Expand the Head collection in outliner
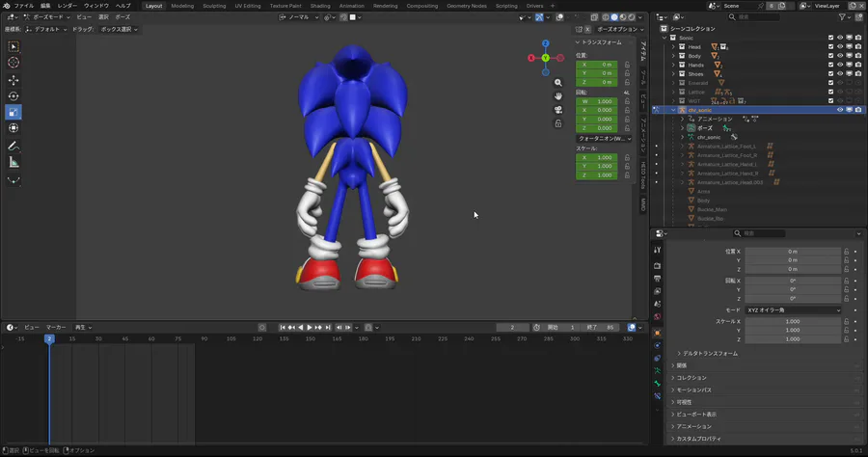The image size is (868, 457). pyautogui.click(x=673, y=47)
